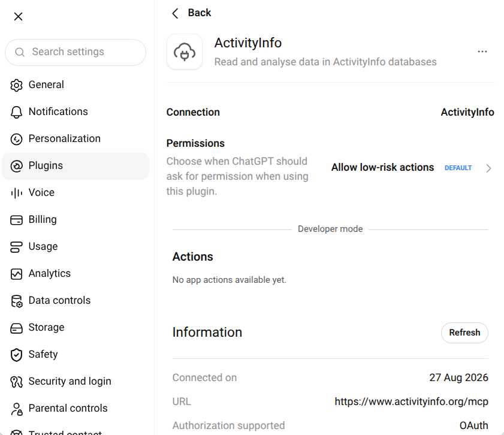Screen dimensions: 504x435
Task: Click the Notifications bell icon
Action: 16,112
